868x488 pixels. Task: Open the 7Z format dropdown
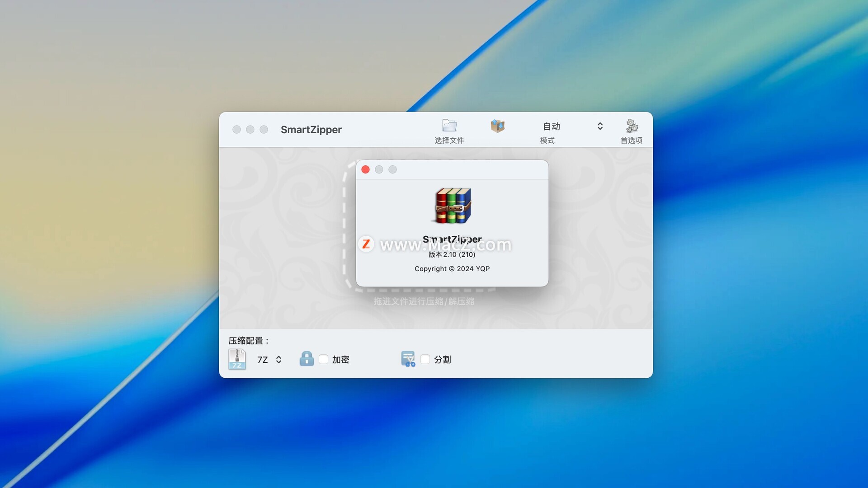pos(263,360)
